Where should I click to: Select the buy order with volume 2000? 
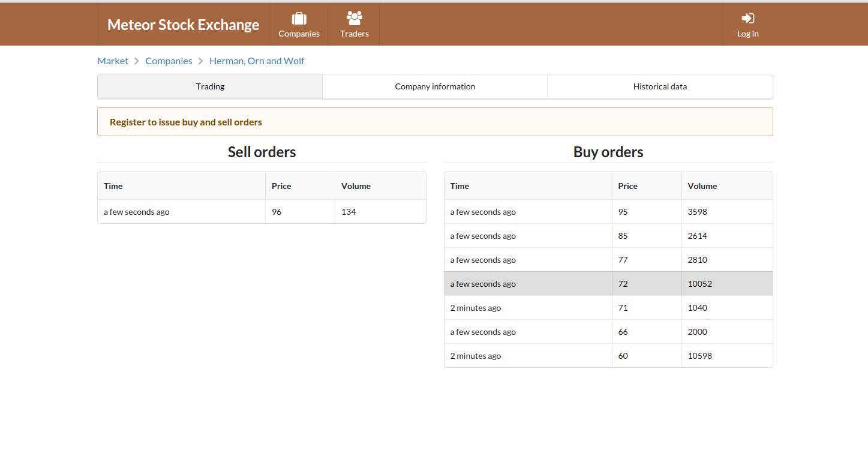(608, 332)
